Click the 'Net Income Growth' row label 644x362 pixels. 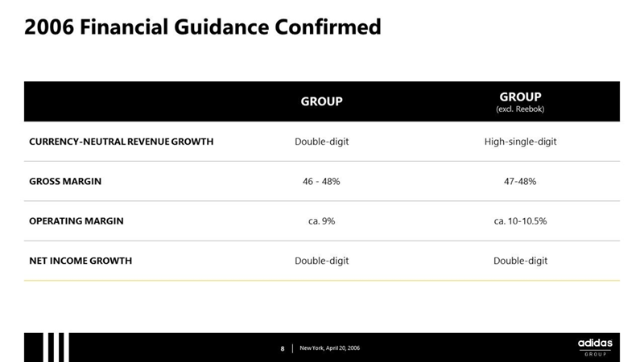point(80,261)
